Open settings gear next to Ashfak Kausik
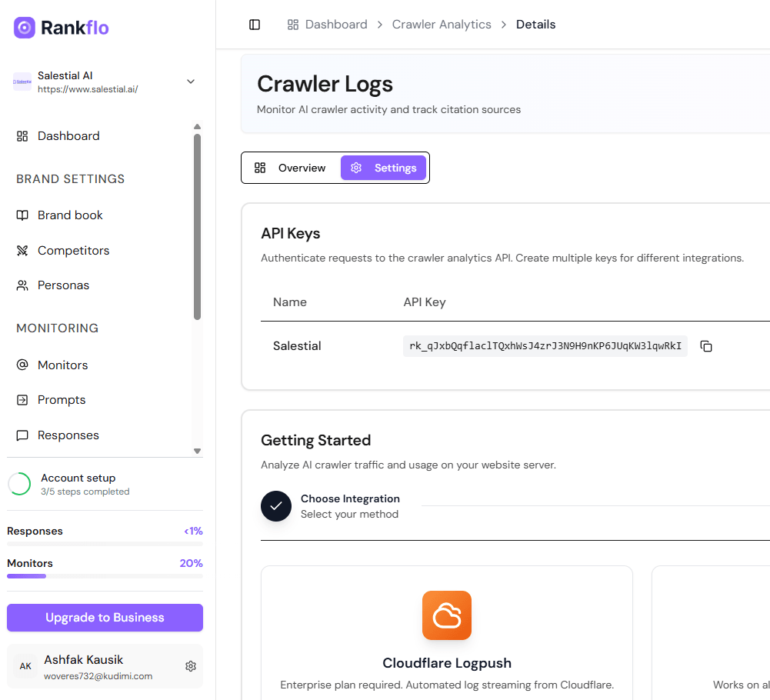 click(x=190, y=666)
